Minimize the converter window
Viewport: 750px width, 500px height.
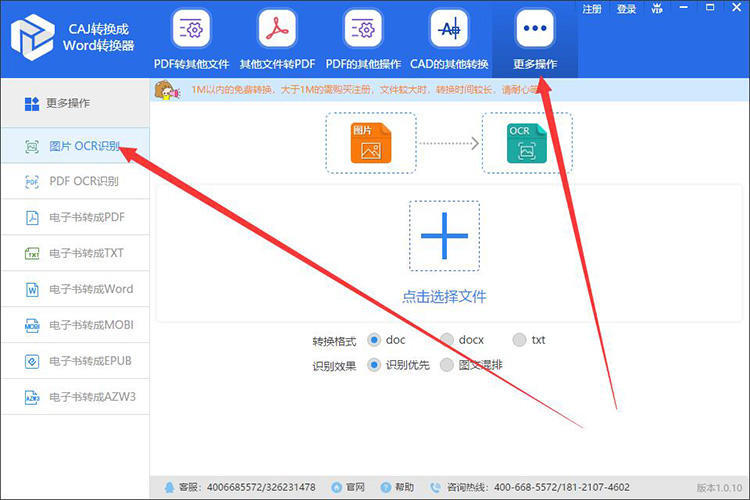(684, 8)
